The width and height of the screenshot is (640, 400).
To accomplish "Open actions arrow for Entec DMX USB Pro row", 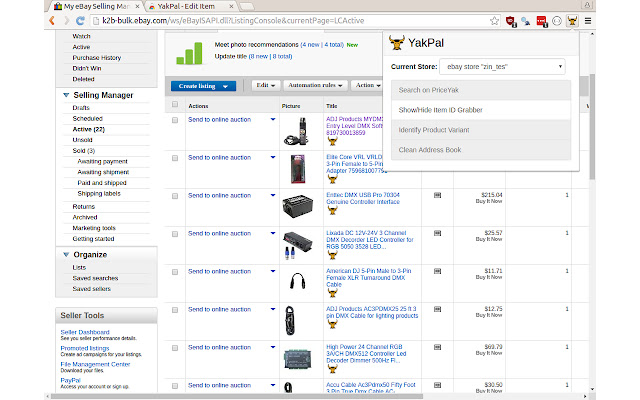I will point(273,196).
